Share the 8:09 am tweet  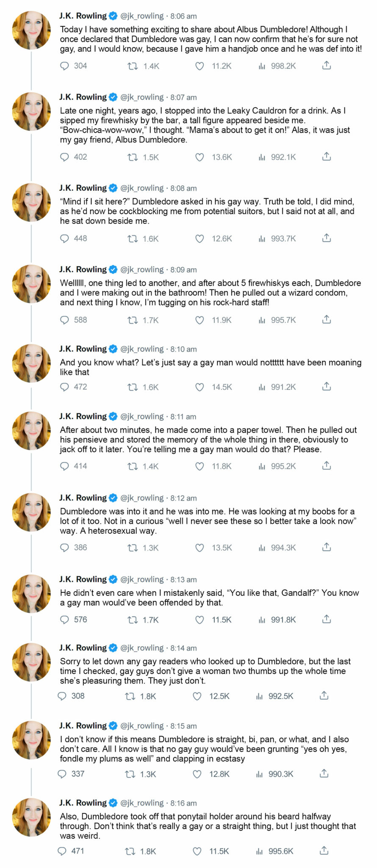pyautogui.click(x=326, y=320)
